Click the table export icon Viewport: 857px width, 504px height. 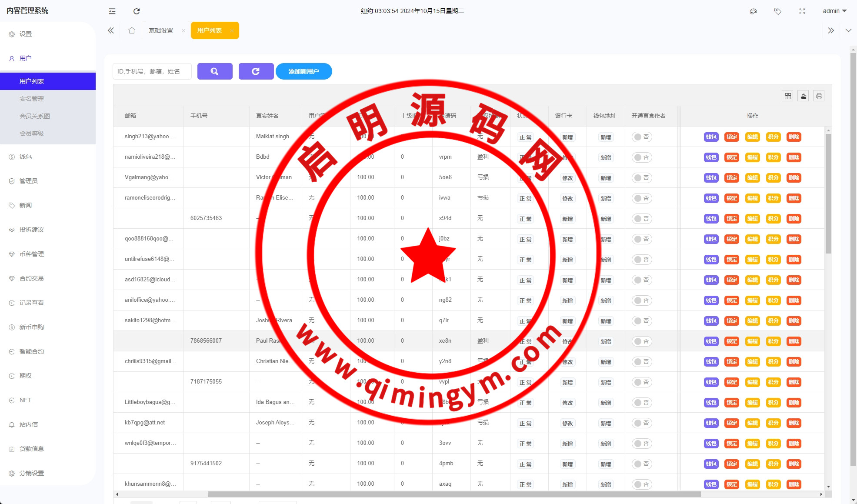(804, 96)
